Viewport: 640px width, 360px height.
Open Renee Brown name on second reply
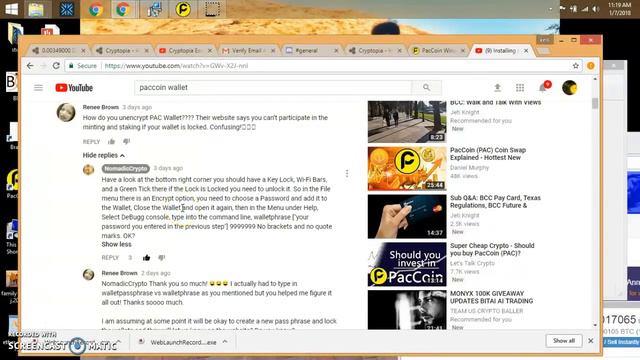tap(119, 273)
